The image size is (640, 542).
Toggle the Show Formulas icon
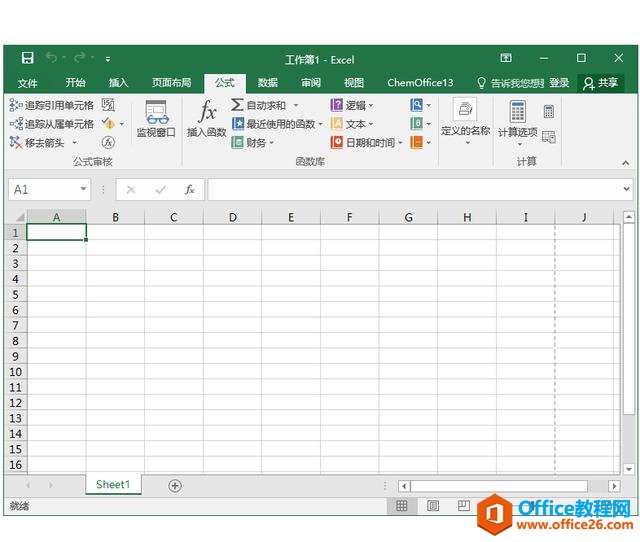108,105
